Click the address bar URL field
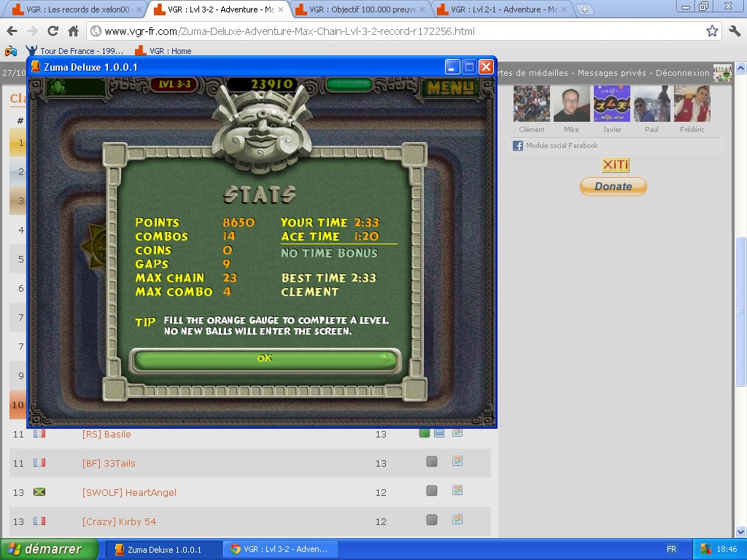747x560 pixels. (x=394, y=31)
